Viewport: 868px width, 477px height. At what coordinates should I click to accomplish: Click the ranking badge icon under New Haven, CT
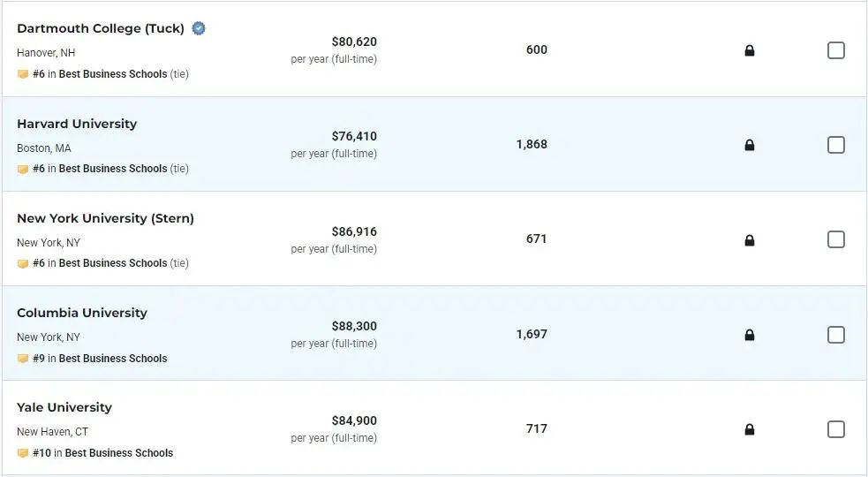[x=23, y=453]
